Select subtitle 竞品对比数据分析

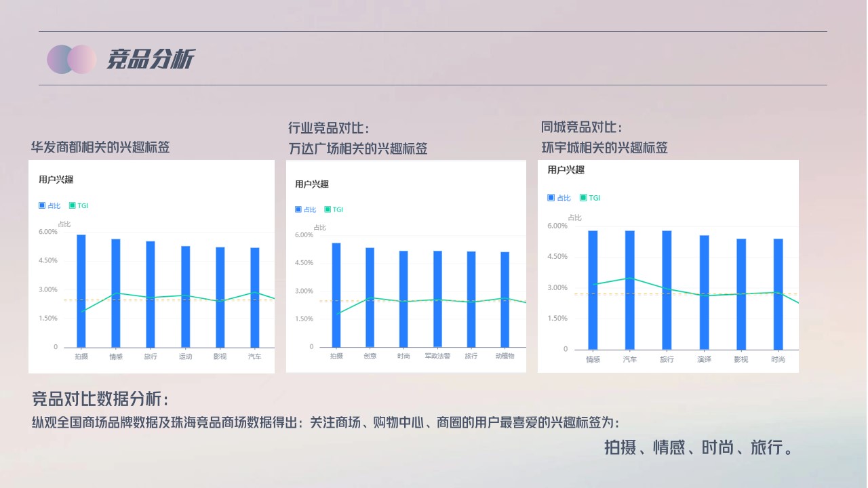(x=100, y=399)
